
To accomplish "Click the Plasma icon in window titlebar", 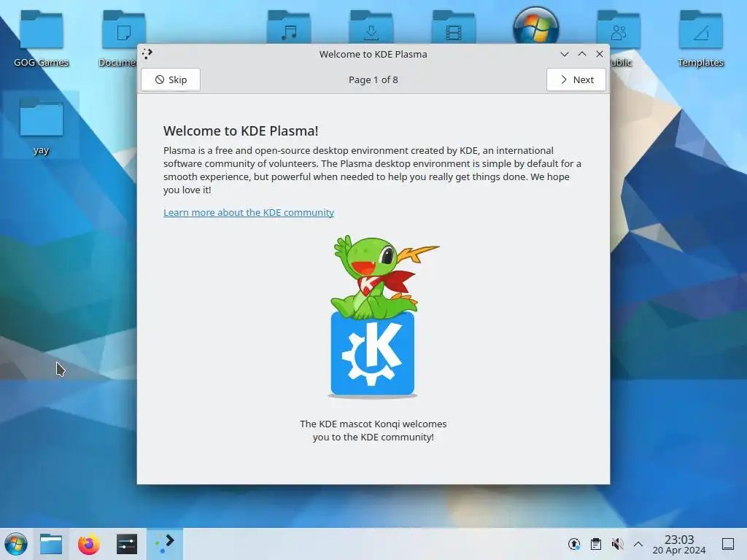I will tap(147, 54).
